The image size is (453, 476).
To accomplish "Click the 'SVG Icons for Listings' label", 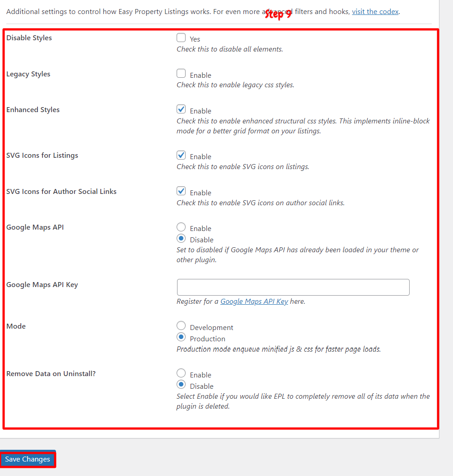I will [x=42, y=156].
